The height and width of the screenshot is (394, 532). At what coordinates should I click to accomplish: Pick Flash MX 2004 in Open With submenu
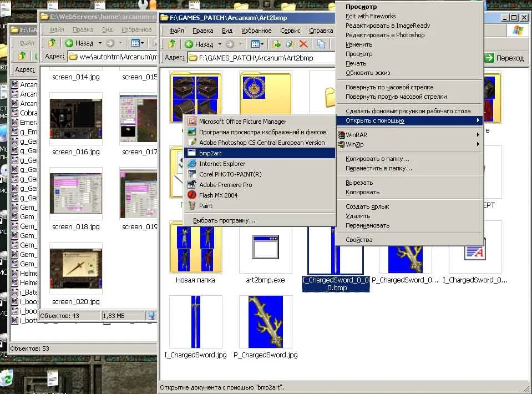218,195
